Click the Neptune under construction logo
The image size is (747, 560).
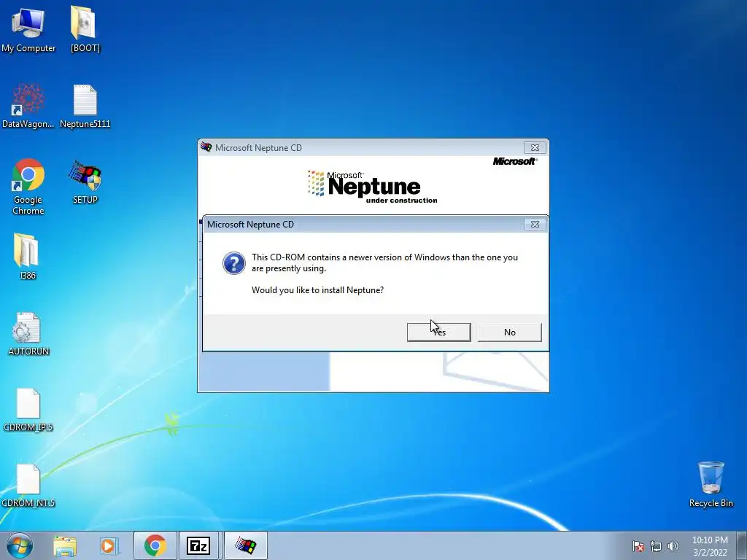click(372, 187)
